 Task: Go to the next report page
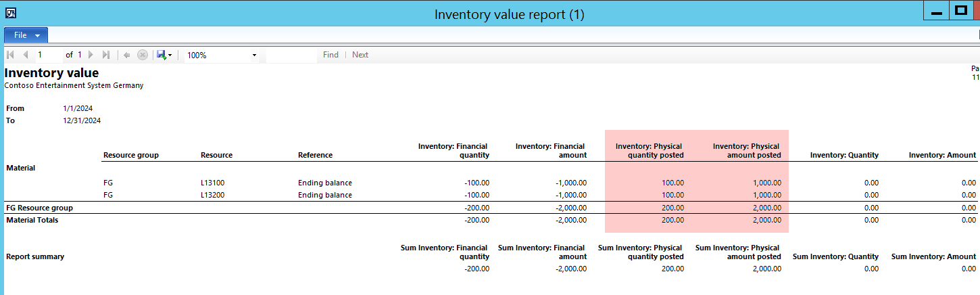click(91, 55)
